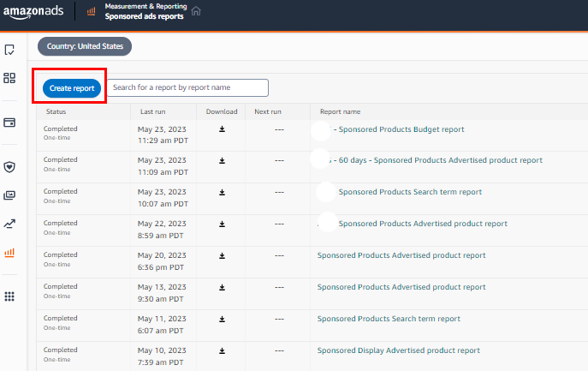Download the May 22 Advertised product report
The height and width of the screenshot is (371, 588).
[222, 224]
